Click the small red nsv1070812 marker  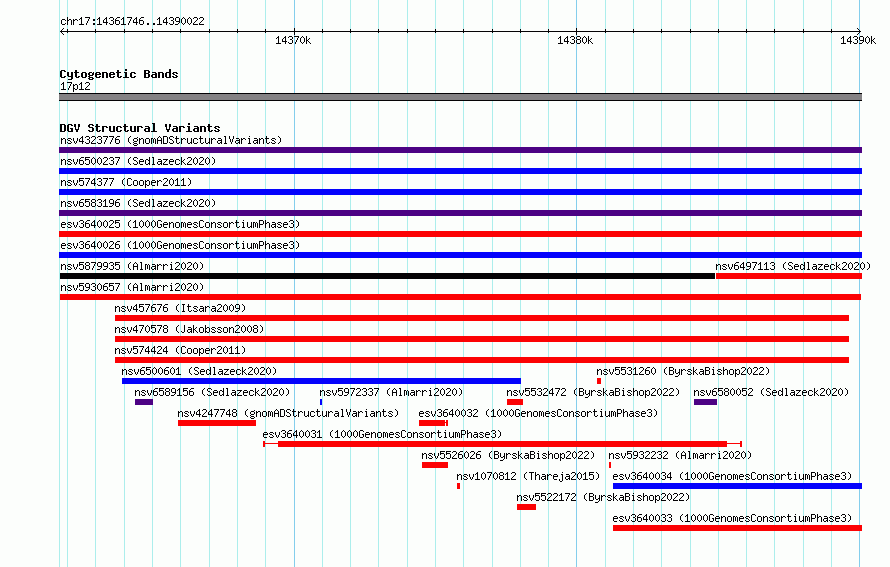point(459,486)
